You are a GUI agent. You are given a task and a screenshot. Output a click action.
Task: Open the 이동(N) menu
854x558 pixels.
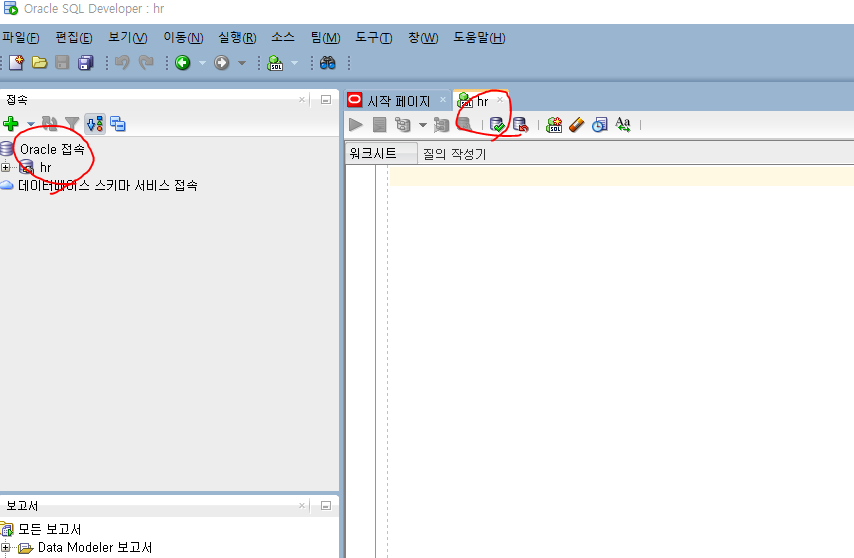pyautogui.click(x=183, y=38)
